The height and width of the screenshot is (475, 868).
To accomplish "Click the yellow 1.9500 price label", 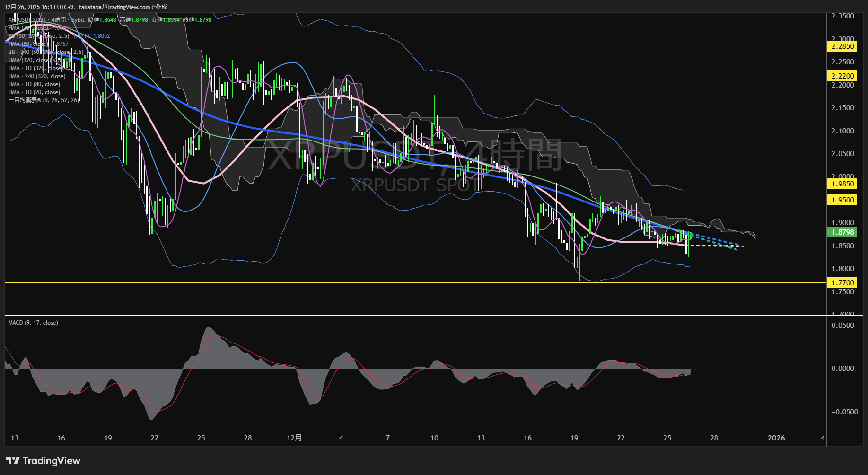I will (x=843, y=200).
